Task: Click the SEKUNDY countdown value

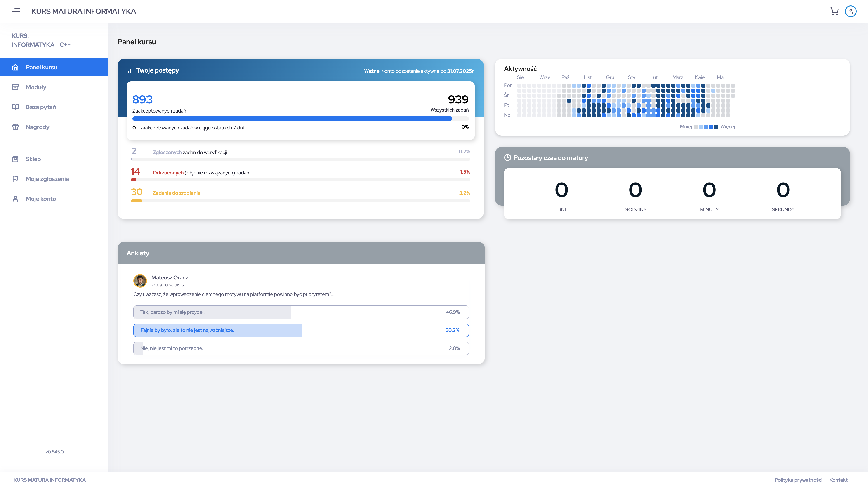Action: [x=783, y=190]
